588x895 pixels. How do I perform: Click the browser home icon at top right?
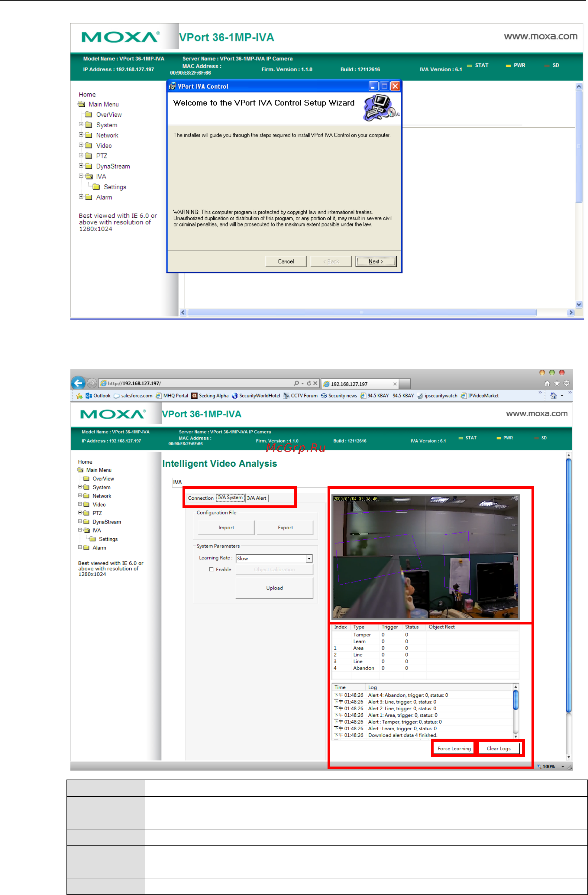pyautogui.click(x=548, y=384)
